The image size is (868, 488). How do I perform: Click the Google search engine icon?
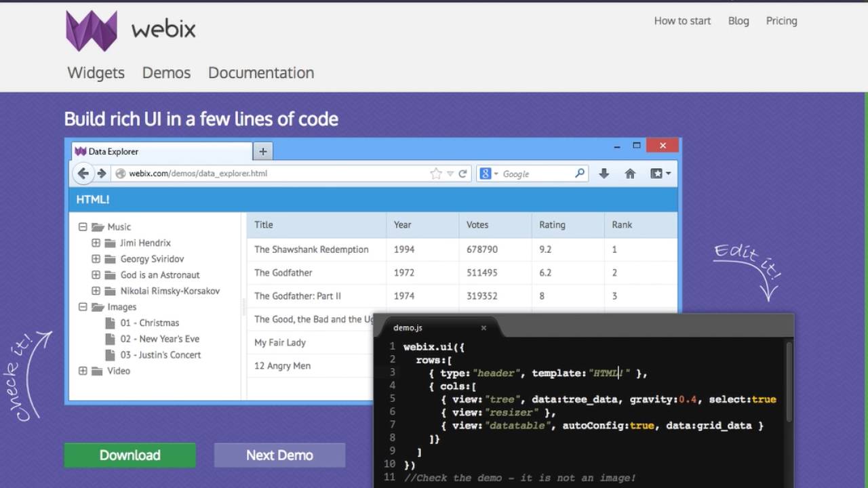point(485,174)
